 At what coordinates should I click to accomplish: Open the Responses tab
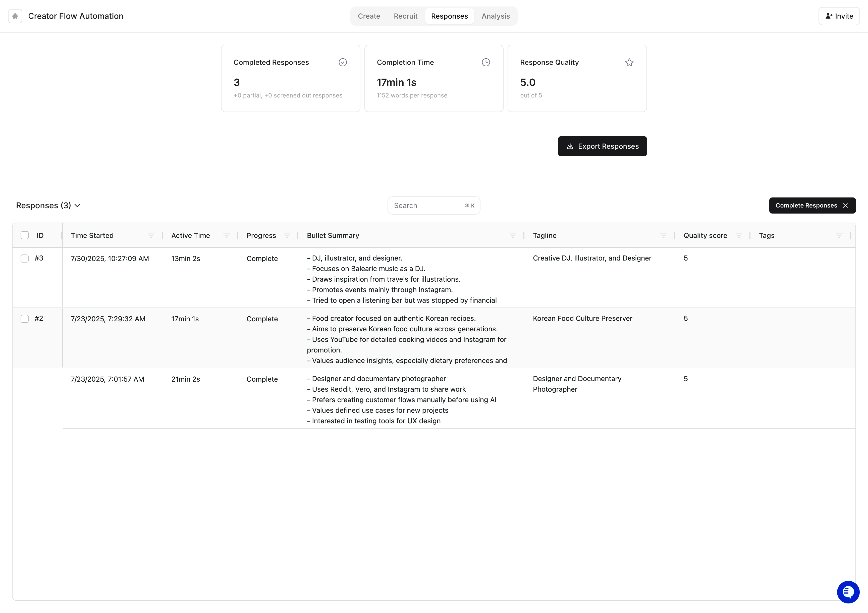(449, 16)
